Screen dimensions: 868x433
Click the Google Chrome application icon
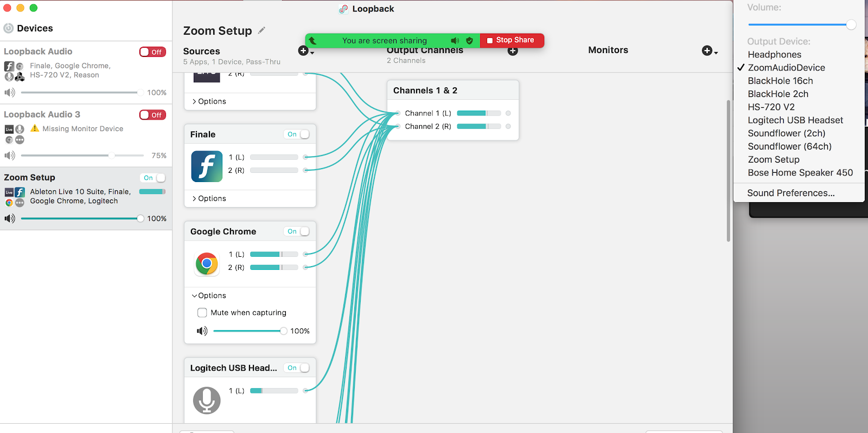(x=207, y=264)
